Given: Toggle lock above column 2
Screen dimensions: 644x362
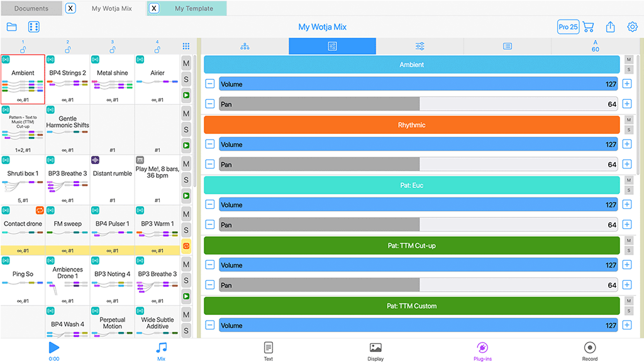Looking at the screenshot, I should coord(67,49).
